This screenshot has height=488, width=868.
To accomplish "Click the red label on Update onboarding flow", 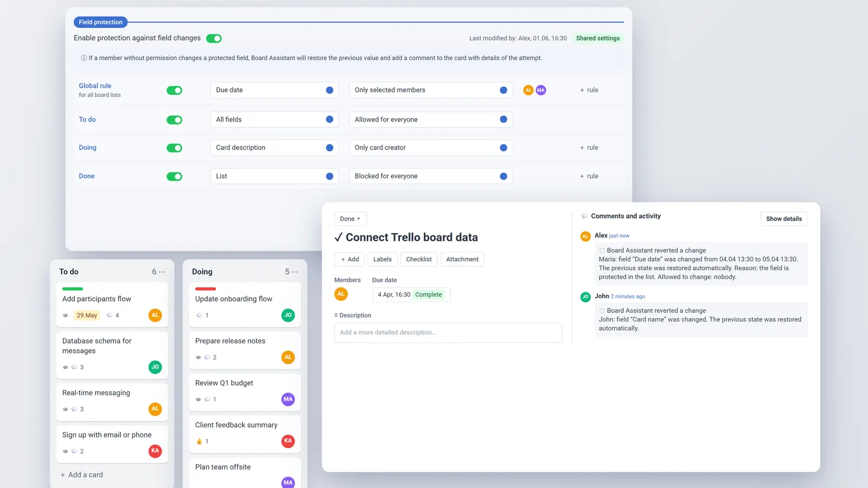I will coord(206,289).
